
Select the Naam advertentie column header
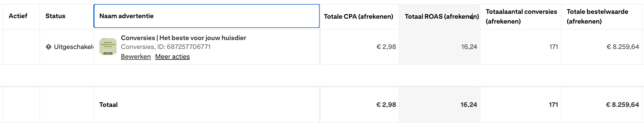click(126, 16)
